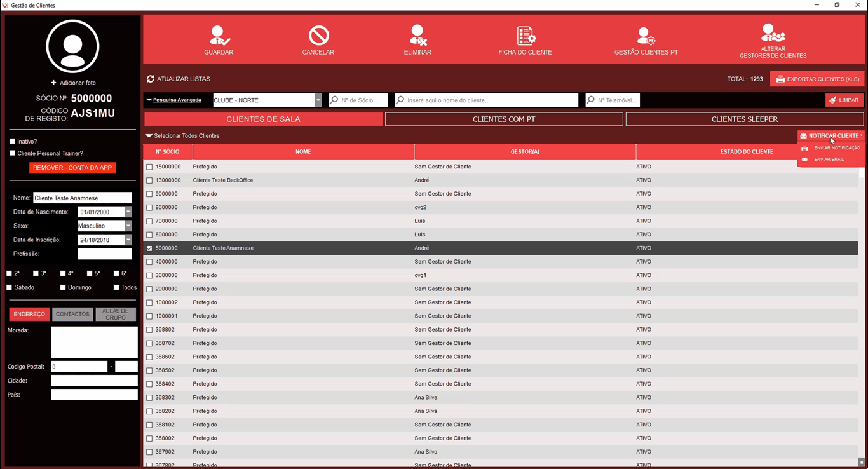Click Remover - Conta da App button
The width and height of the screenshot is (868, 469).
72,168
